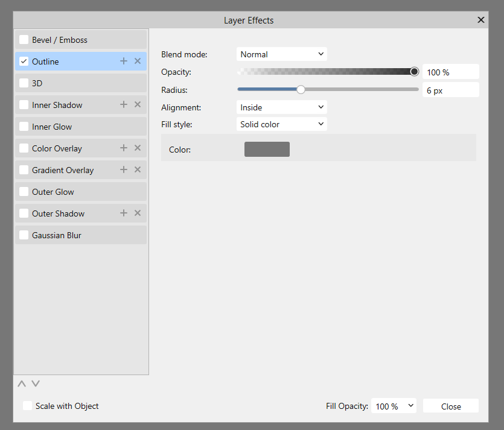The width and height of the screenshot is (504, 430).
Task: Click the downward arrow below the effects list
Action: pyautogui.click(x=35, y=384)
